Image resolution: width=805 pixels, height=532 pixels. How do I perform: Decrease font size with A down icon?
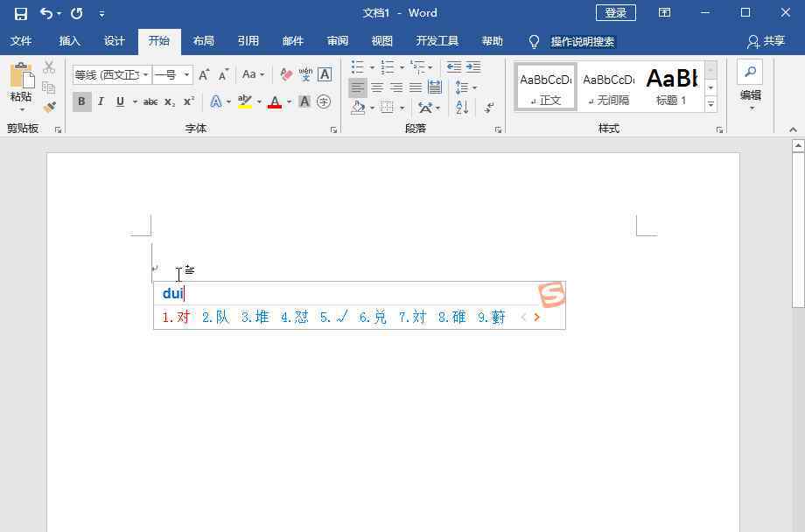[x=223, y=75]
